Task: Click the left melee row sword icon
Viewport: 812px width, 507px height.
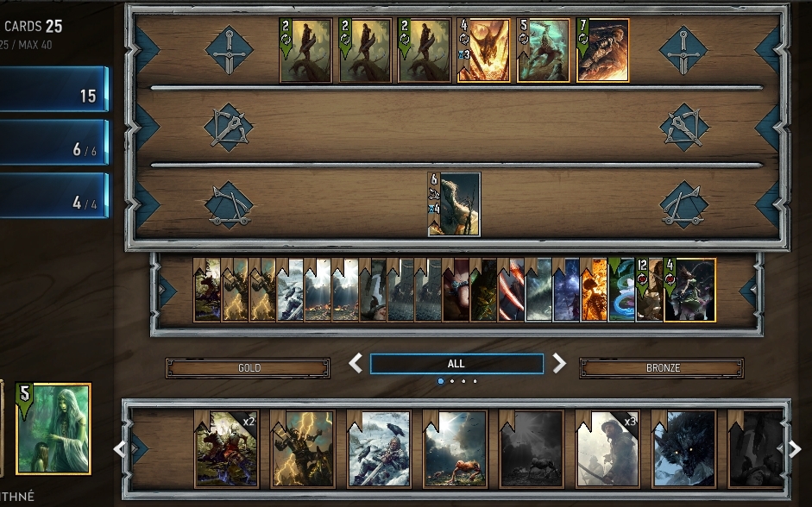Action: coord(230,51)
